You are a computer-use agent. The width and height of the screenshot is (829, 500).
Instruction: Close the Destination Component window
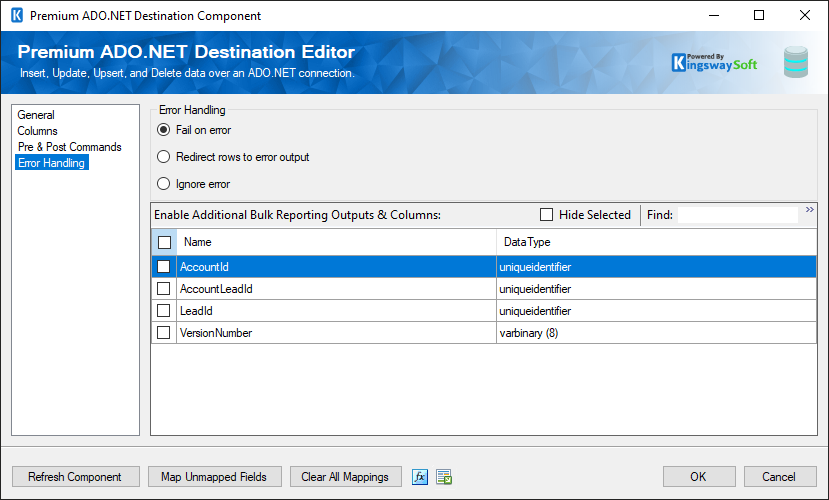805,15
